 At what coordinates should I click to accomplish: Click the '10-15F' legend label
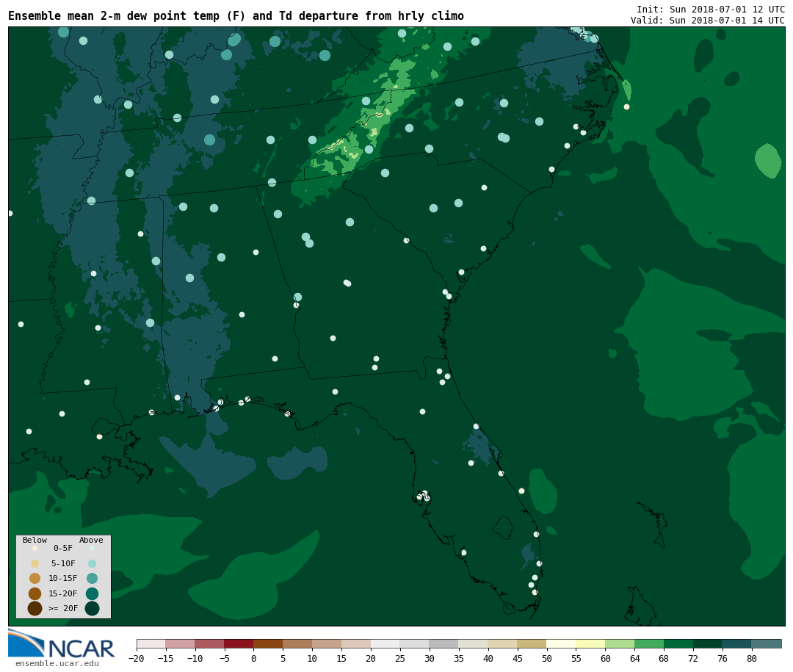coord(62,579)
